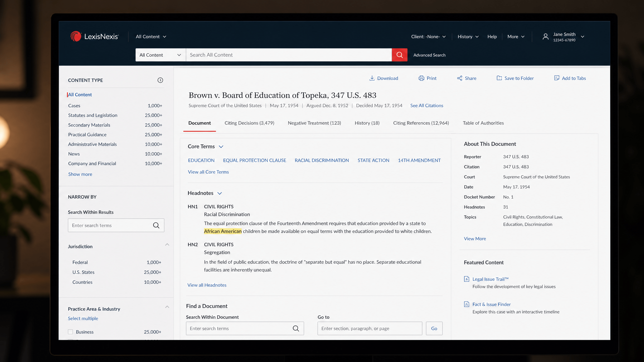This screenshot has height=362, width=644.
Task: Click the Download icon
Action: 372,78
